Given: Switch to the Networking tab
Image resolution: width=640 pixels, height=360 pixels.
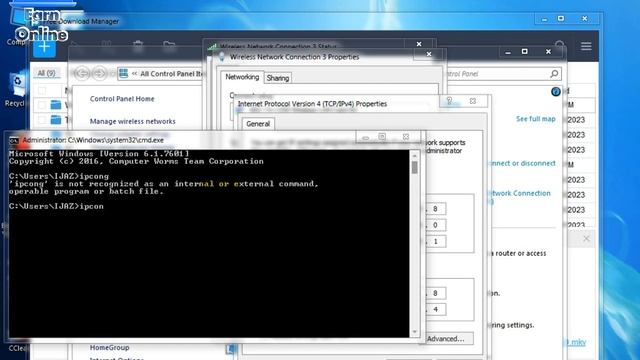Looking at the screenshot, I should click(x=242, y=77).
